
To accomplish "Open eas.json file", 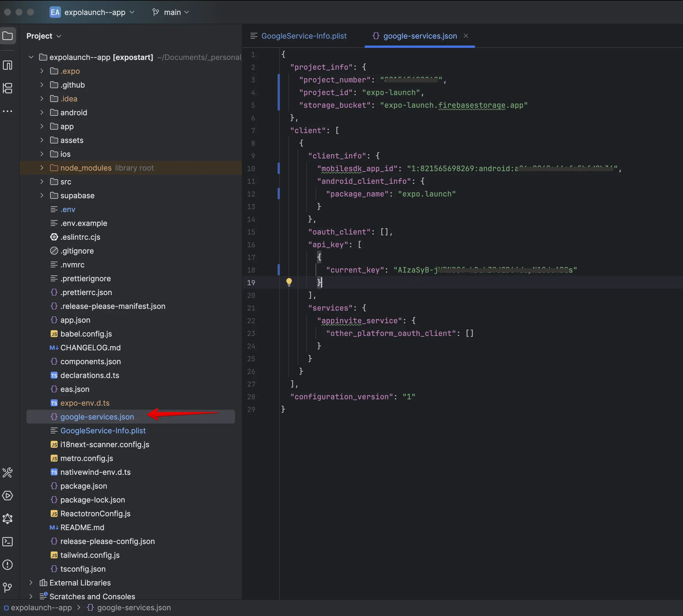I will 75,389.
